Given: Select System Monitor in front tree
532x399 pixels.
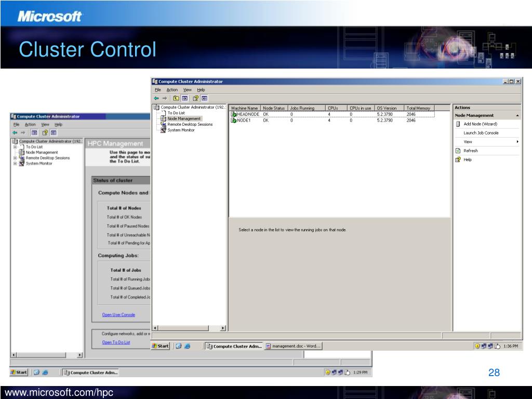Looking at the screenshot, I should pyautogui.click(x=181, y=130).
